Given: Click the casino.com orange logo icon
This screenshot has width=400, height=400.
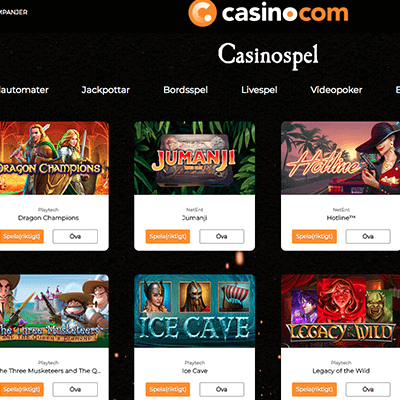Looking at the screenshot, I should tap(202, 13).
